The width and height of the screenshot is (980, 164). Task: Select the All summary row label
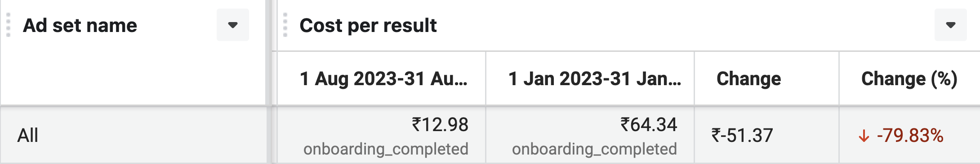pyautogui.click(x=28, y=135)
